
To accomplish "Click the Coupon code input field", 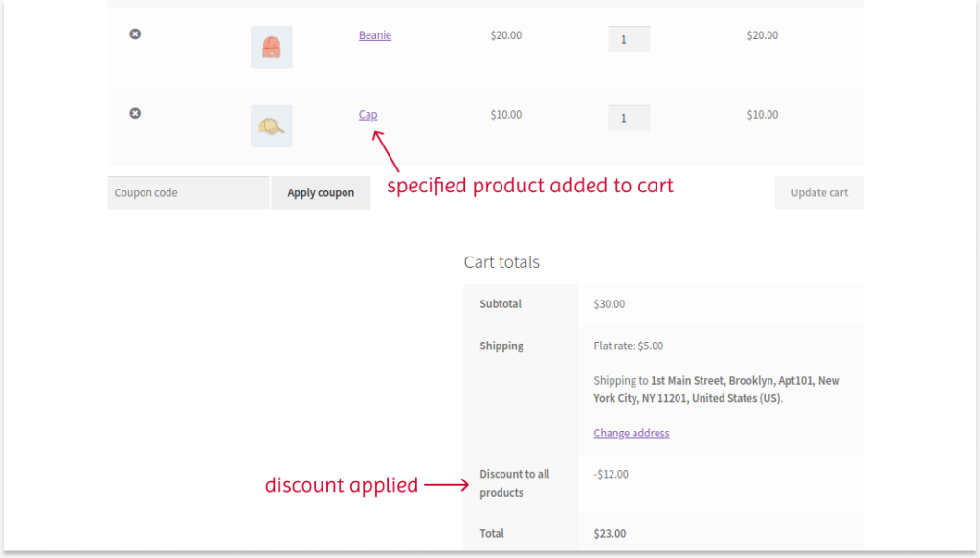I will (188, 192).
